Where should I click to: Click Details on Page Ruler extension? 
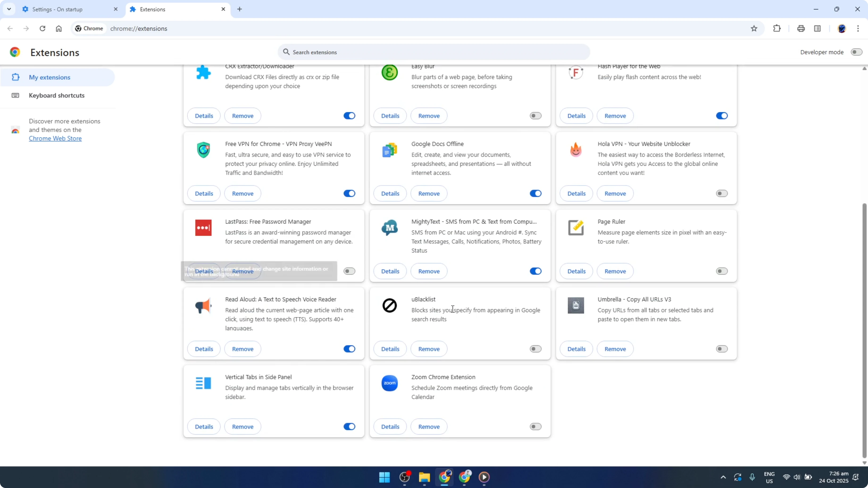pos(576,271)
